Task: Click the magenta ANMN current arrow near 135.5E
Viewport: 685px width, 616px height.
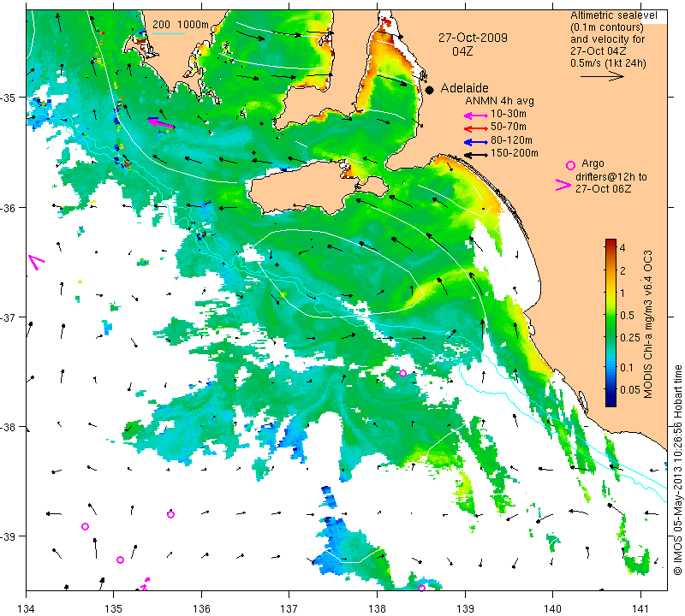Action: (161, 123)
